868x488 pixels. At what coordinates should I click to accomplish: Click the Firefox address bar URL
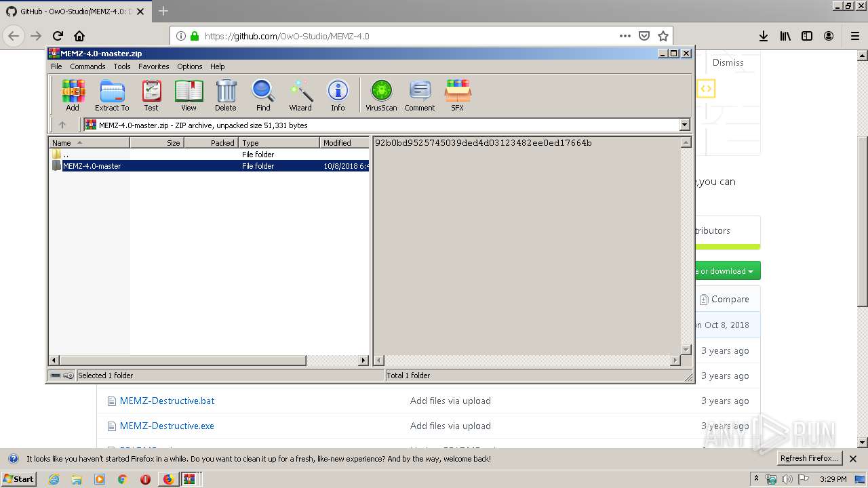point(287,36)
